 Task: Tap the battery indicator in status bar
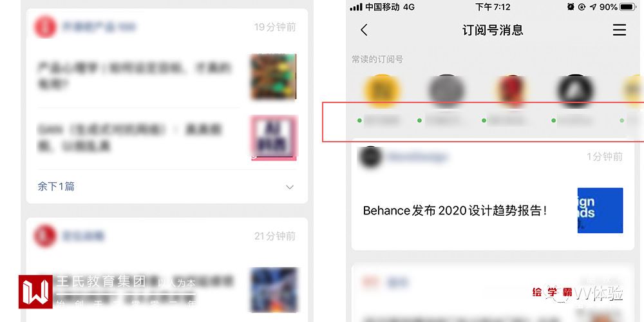(x=628, y=7)
